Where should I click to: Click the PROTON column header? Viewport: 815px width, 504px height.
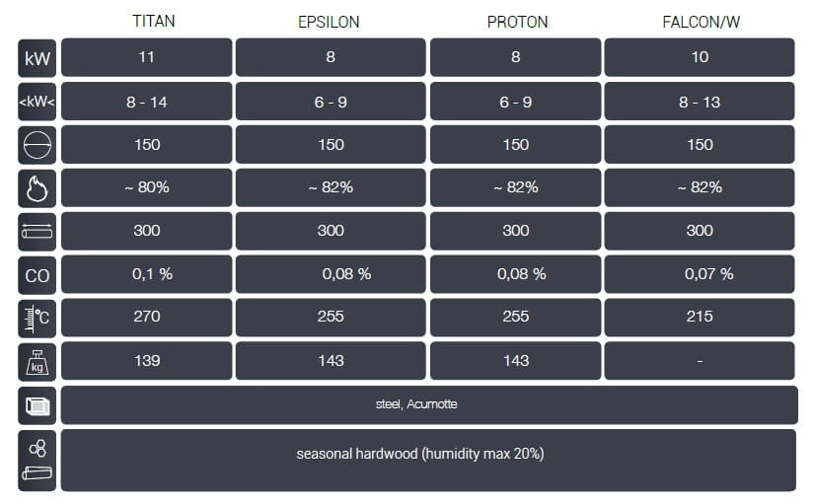515,22
